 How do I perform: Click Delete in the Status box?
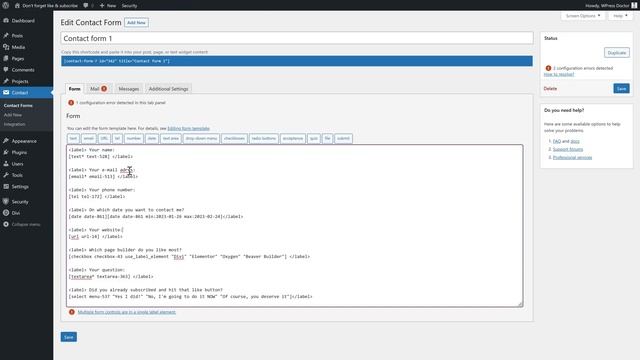550,89
